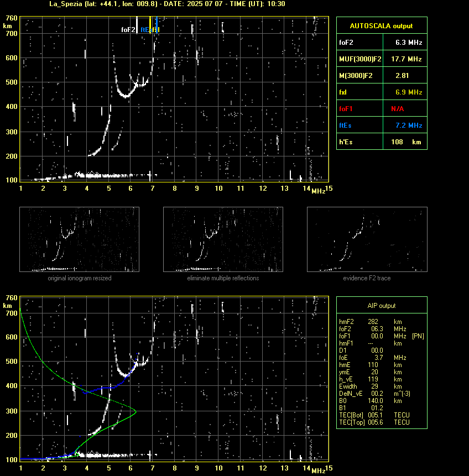Click the 'AIP output' panel header
The width and height of the screenshot is (469, 476).
tap(382, 305)
